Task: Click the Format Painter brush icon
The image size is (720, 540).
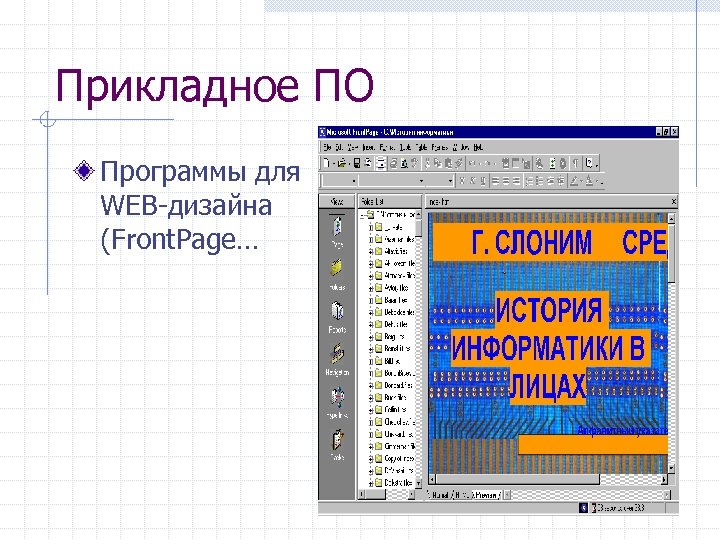Action: [x=459, y=163]
